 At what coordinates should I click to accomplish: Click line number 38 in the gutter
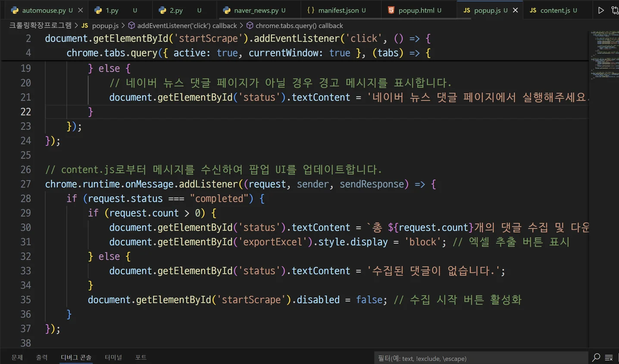pos(26,343)
